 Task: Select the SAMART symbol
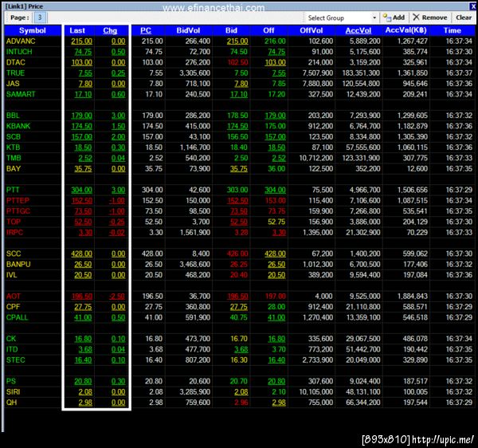click(21, 95)
